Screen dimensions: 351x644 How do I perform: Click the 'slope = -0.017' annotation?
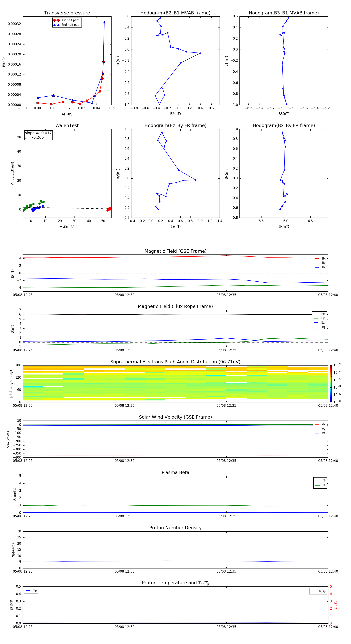coord(38,133)
